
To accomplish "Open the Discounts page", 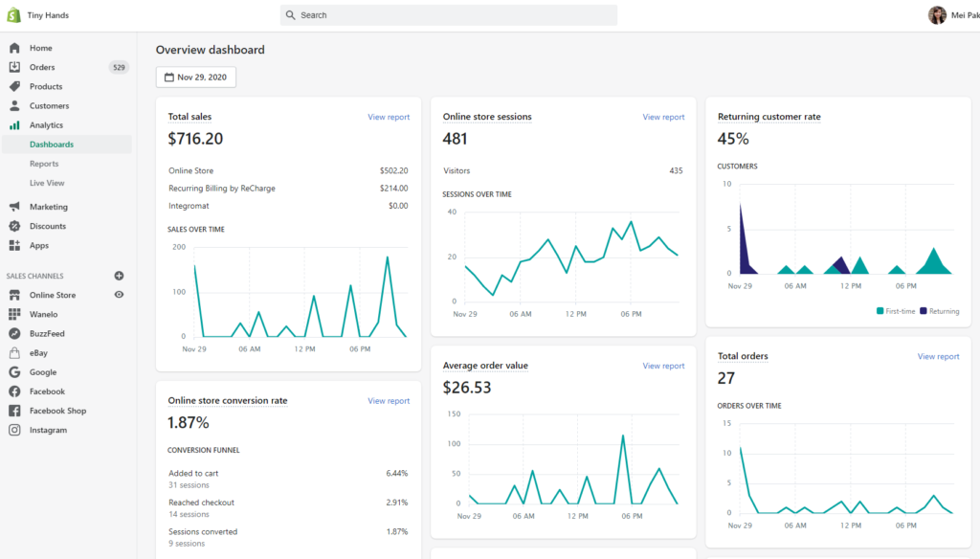I will point(46,226).
